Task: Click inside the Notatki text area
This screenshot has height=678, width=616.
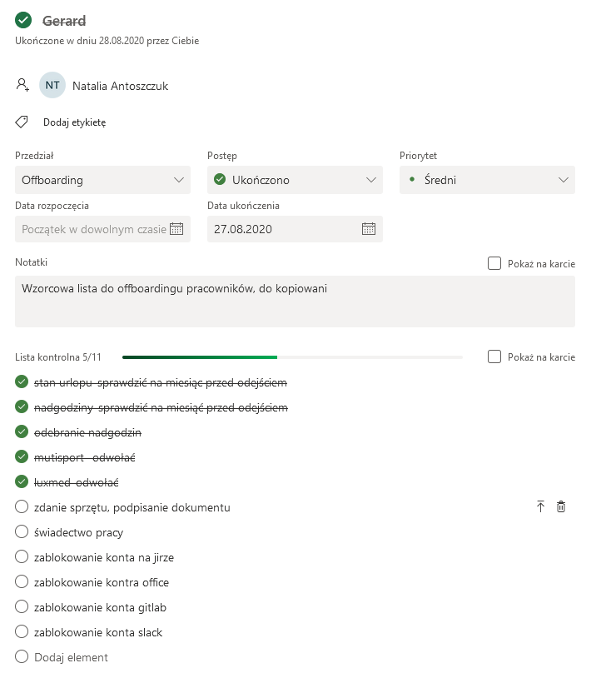Action: 295,302
